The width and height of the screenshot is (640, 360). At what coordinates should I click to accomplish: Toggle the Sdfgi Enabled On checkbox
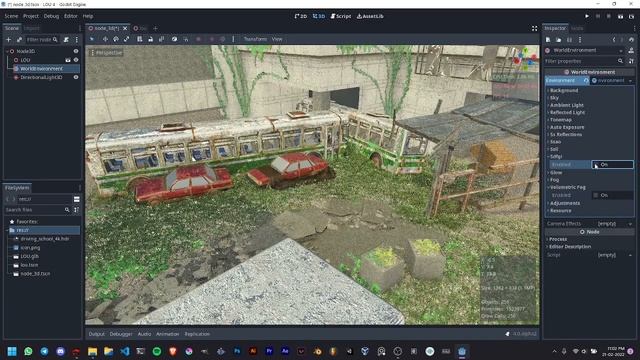pyautogui.click(x=596, y=164)
